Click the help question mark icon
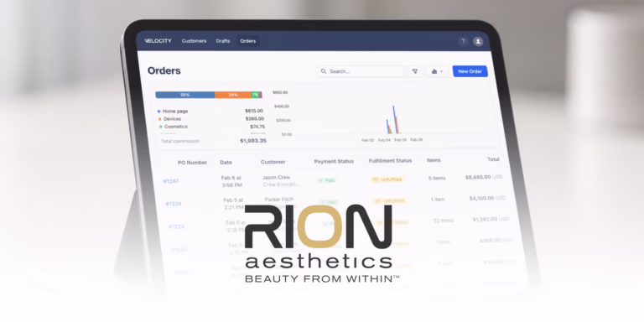Screen dimensions: 644x322 coord(463,41)
